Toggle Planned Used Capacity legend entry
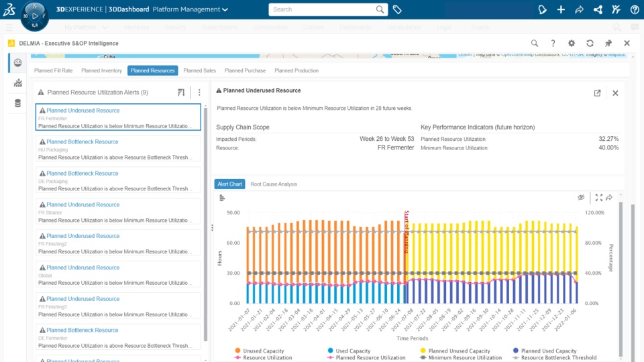 pos(545,351)
